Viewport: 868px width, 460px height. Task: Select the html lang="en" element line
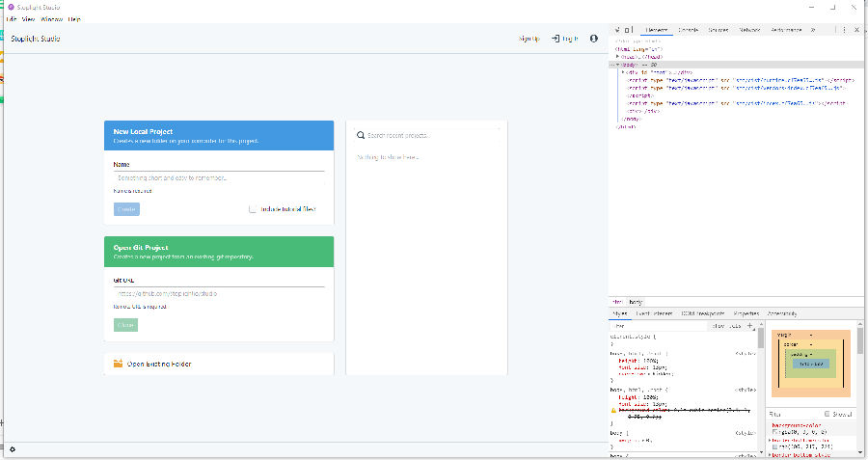638,49
